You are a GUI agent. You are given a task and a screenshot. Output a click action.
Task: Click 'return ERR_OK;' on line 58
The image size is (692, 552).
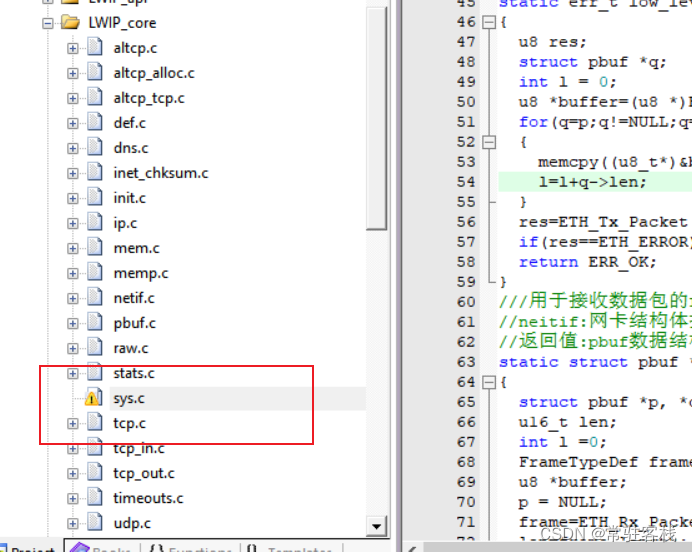point(587,262)
